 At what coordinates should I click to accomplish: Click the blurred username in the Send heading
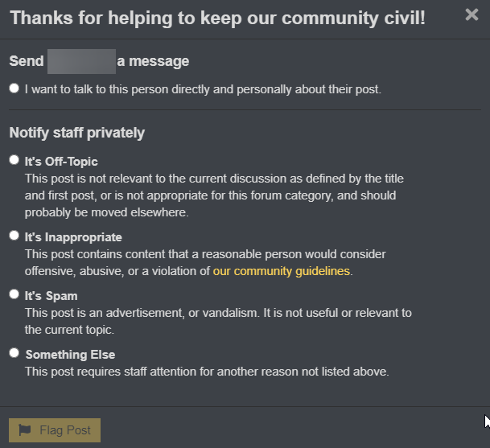[x=81, y=61]
